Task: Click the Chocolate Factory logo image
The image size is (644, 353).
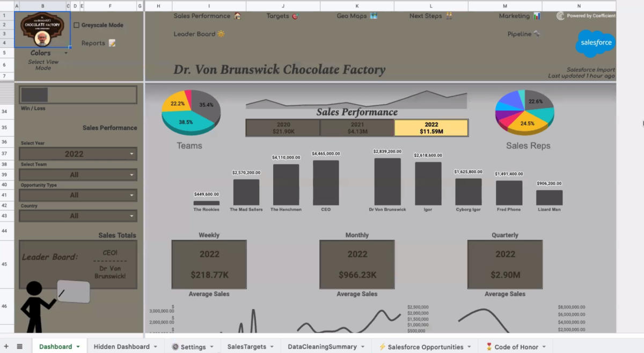Action: (x=42, y=30)
